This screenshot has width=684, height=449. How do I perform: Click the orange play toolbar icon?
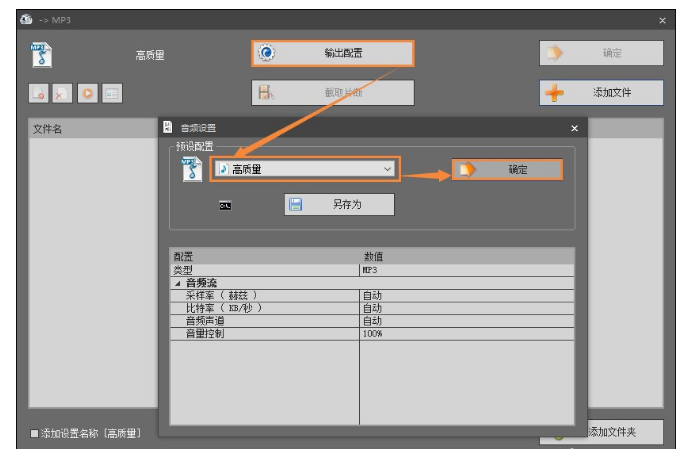pos(86,93)
